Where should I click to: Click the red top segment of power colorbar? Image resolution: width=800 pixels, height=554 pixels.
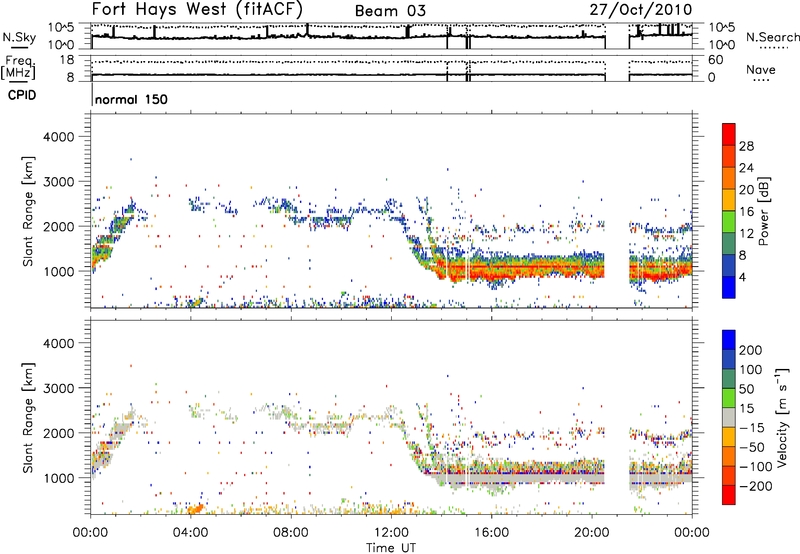coord(729,134)
